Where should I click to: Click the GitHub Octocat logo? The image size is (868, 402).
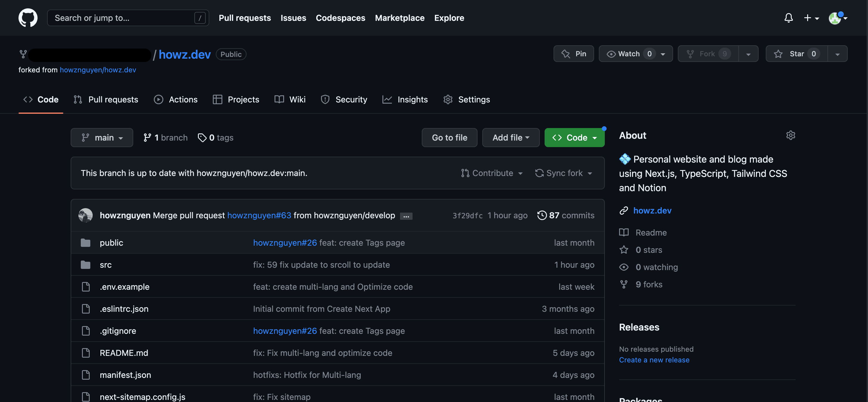tap(28, 18)
